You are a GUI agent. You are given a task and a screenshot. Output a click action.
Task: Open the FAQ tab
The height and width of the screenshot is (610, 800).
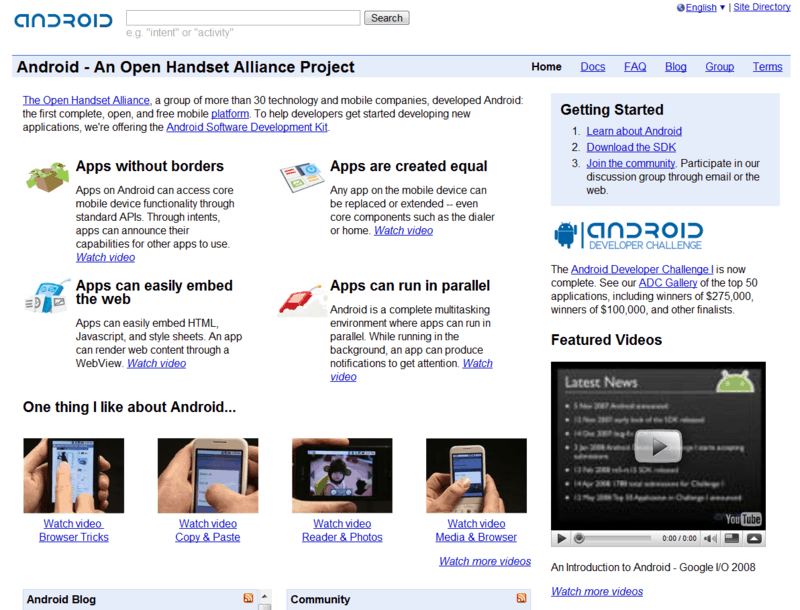635,67
